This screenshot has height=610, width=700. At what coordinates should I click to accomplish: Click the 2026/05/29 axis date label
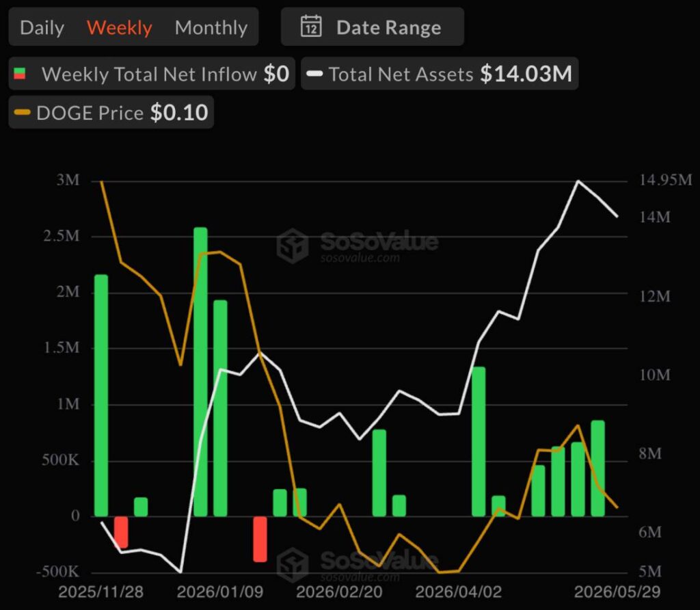point(617,592)
